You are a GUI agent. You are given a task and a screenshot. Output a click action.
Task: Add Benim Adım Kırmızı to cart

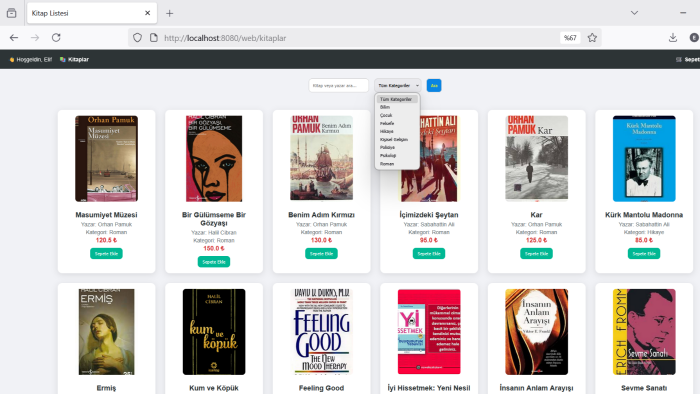(321, 253)
